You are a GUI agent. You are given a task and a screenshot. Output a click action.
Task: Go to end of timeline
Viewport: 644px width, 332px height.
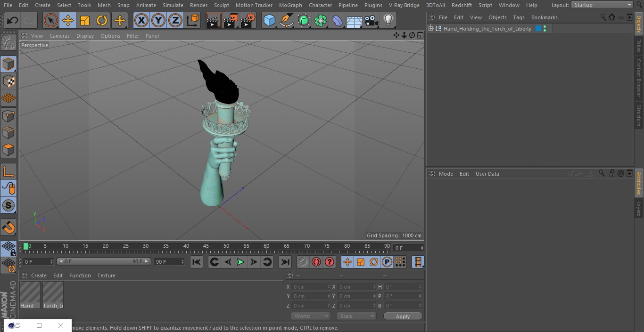click(285, 262)
